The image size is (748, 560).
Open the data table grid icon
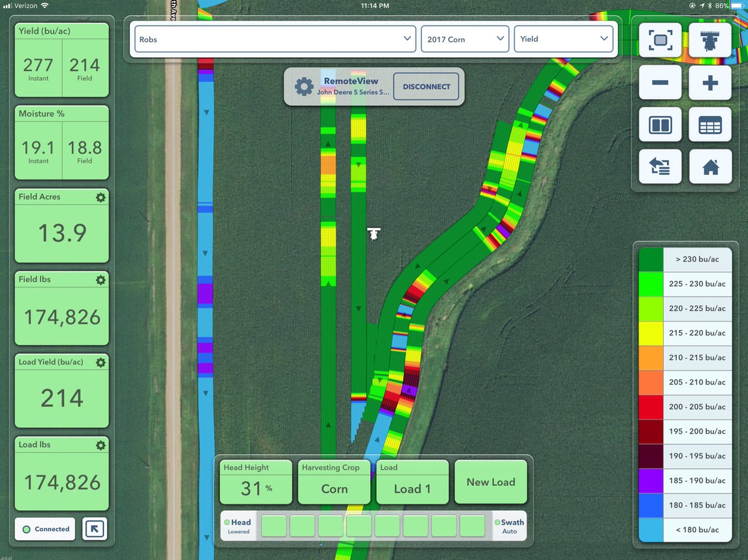710,125
